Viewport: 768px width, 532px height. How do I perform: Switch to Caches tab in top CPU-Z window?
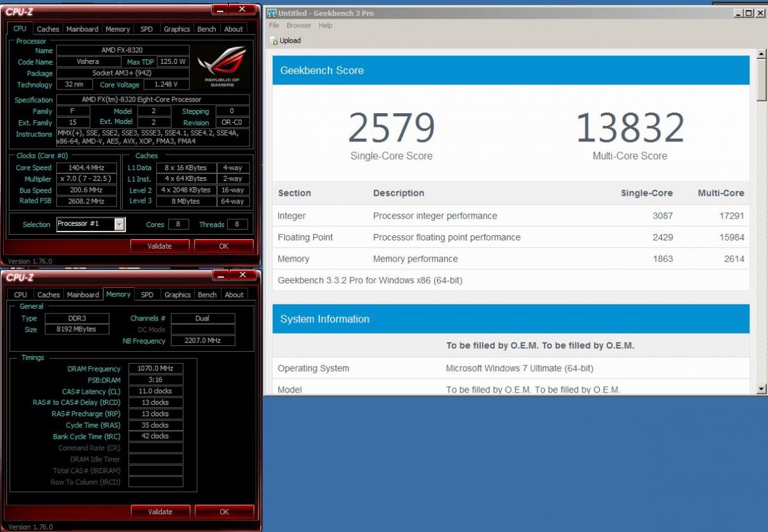[x=48, y=29]
